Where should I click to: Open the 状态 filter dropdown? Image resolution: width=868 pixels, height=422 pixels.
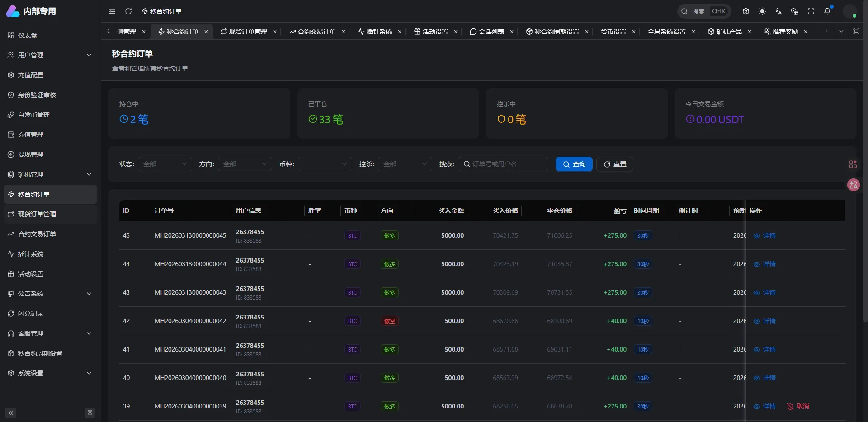pyautogui.click(x=165, y=164)
